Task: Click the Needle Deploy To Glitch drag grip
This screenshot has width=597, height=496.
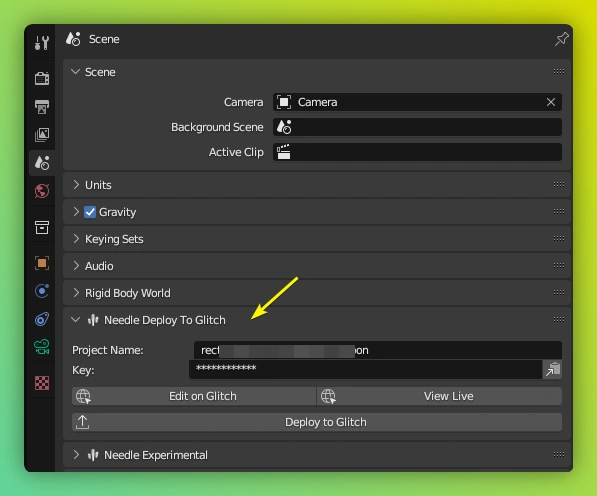Action: pos(559,319)
